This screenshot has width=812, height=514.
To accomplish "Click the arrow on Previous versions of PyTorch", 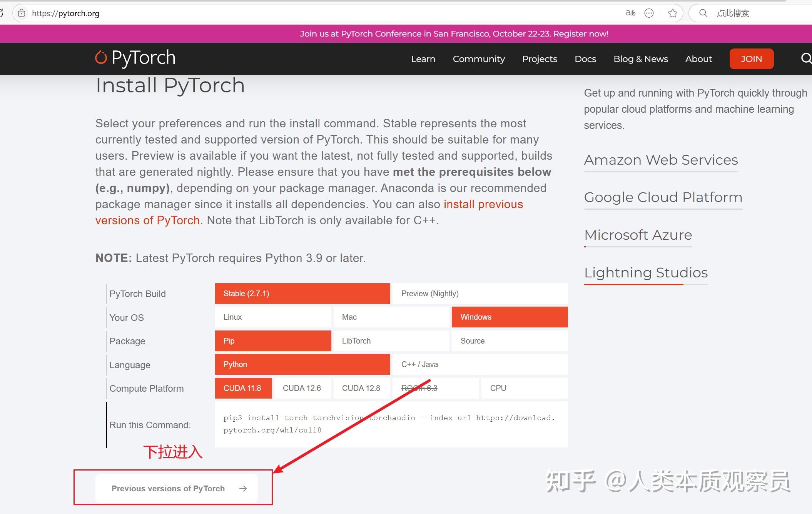I will [x=243, y=488].
